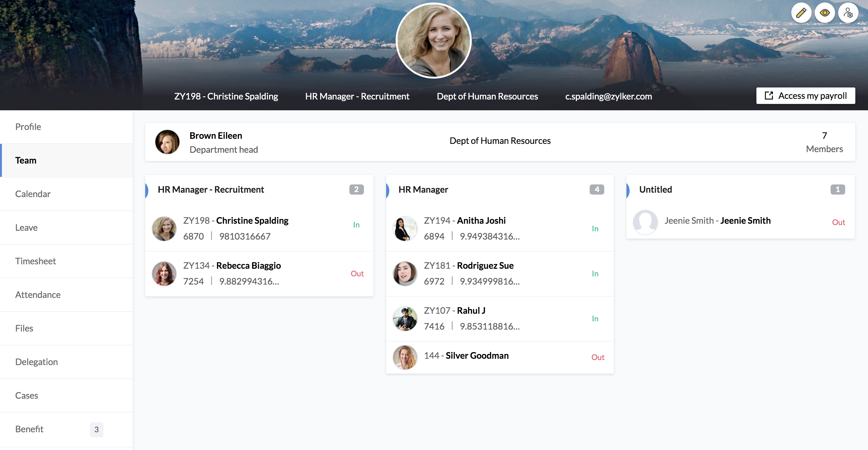Click Rebecca Biaggio's avatar photo
This screenshot has width=868, height=450.
[164, 273]
